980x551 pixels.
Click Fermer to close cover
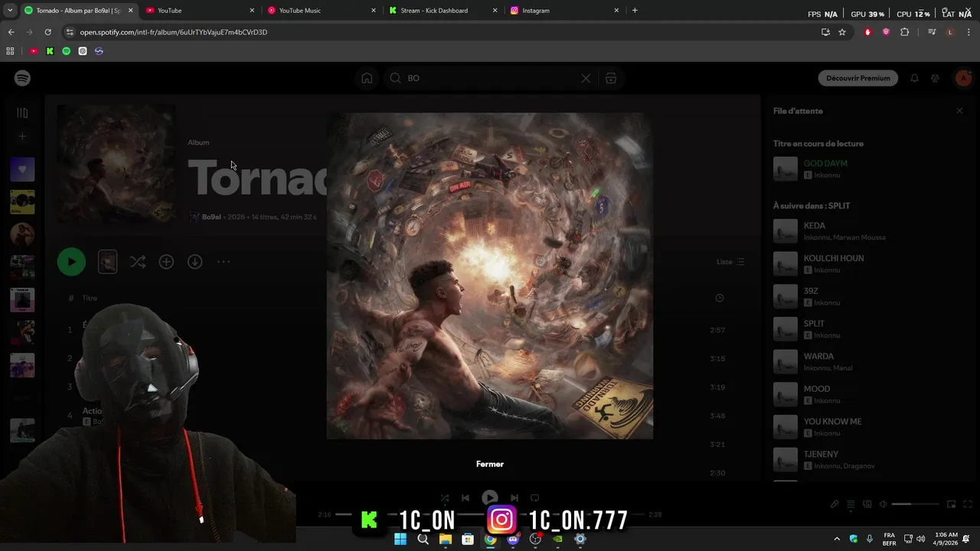tap(490, 464)
